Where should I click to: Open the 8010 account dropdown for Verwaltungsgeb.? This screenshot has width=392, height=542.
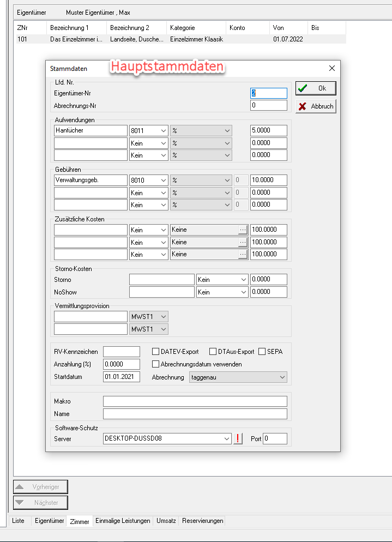(149, 180)
